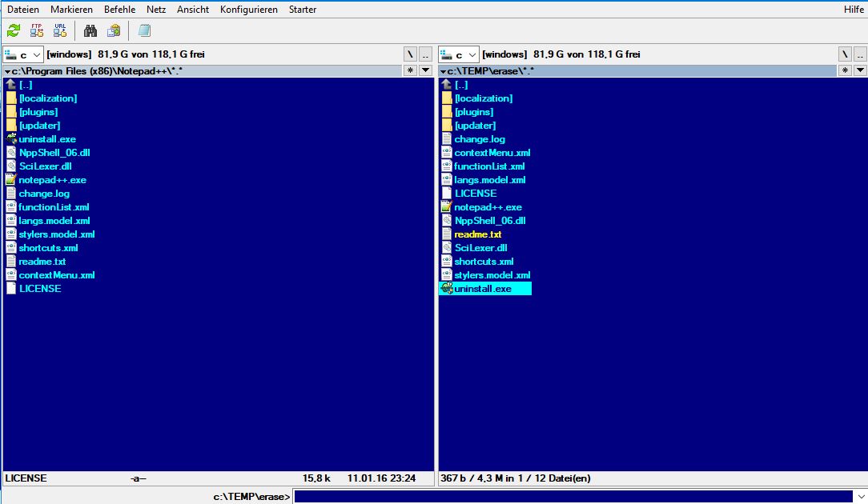This screenshot has height=504, width=868.
Task: Select functionList.xml in the right panel
Action: (489, 166)
